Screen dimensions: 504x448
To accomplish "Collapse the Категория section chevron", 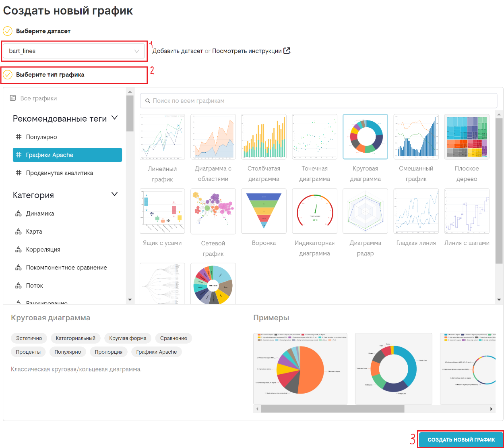I will pyautogui.click(x=114, y=194).
